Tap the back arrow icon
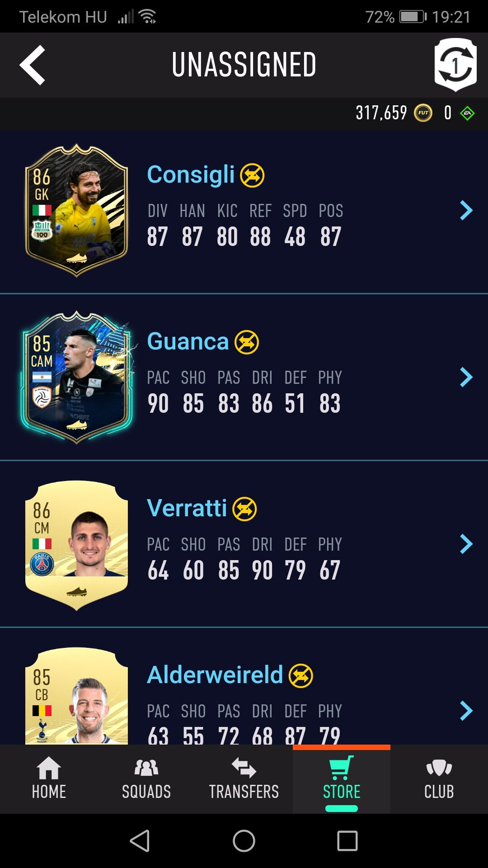This screenshot has width=488, height=868. click(33, 65)
